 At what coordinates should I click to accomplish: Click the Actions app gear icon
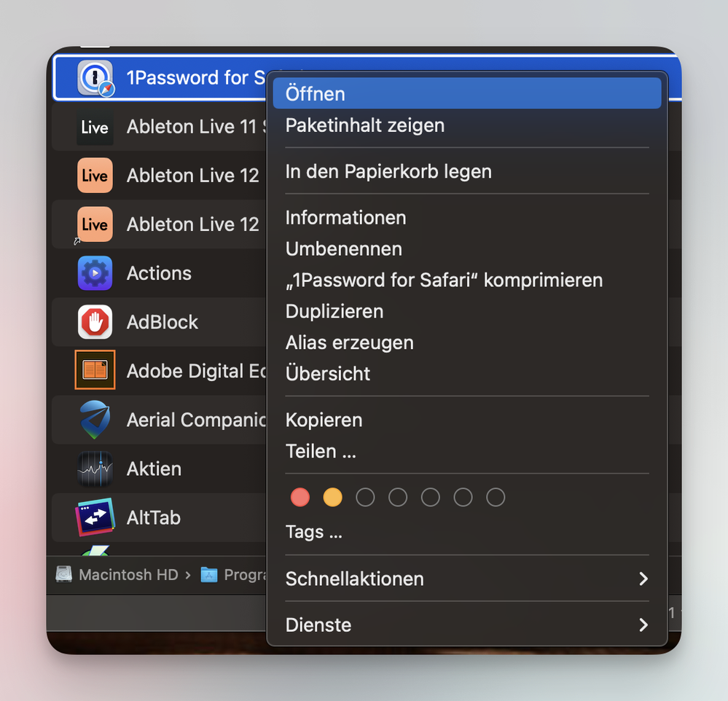coord(95,273)
